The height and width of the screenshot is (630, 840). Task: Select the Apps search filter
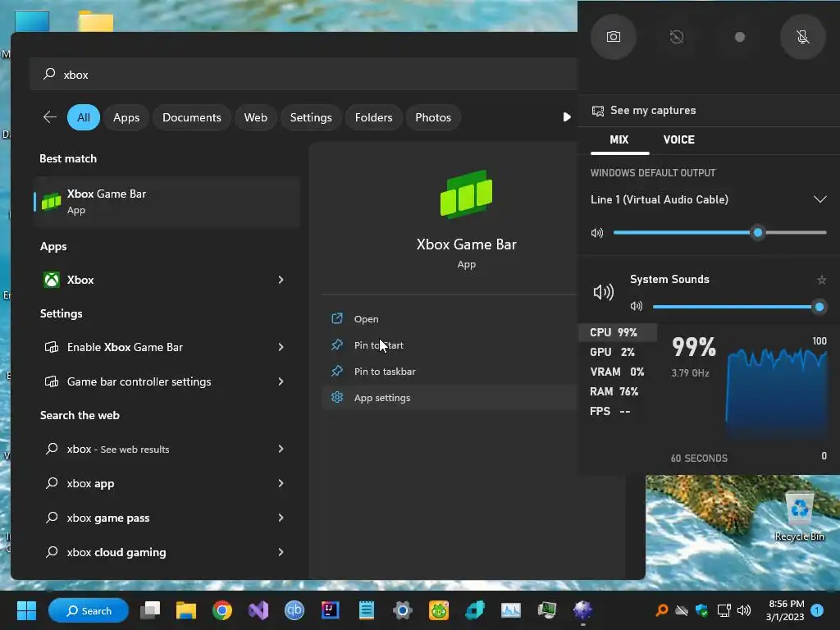[x=126, y=117]
